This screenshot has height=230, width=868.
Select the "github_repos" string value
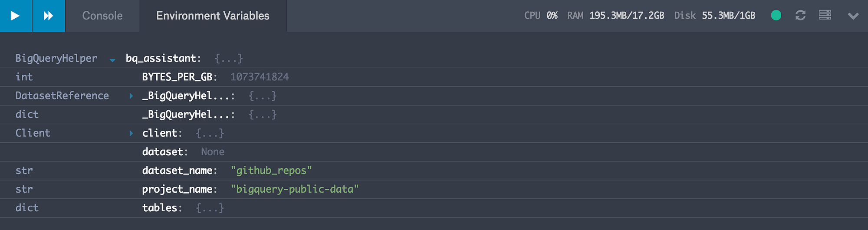(x=271, y=171)
